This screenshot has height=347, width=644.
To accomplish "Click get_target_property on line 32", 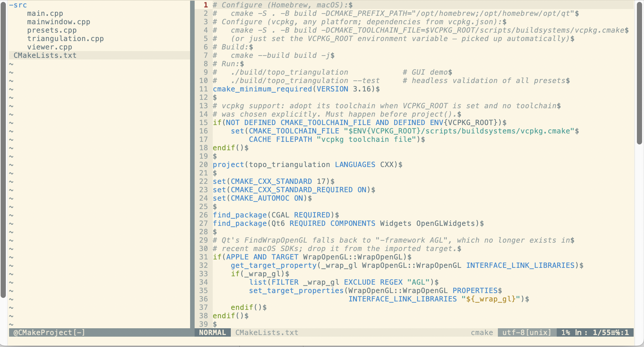I will (274, 266).
